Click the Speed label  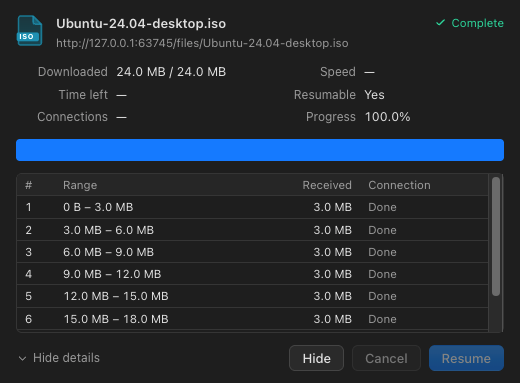click(x=338, y=72)
